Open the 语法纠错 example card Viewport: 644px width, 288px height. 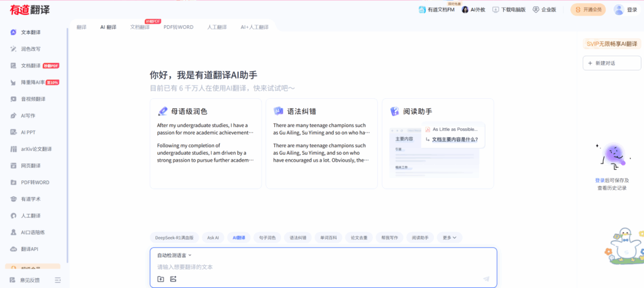click(x=321, y=143)
